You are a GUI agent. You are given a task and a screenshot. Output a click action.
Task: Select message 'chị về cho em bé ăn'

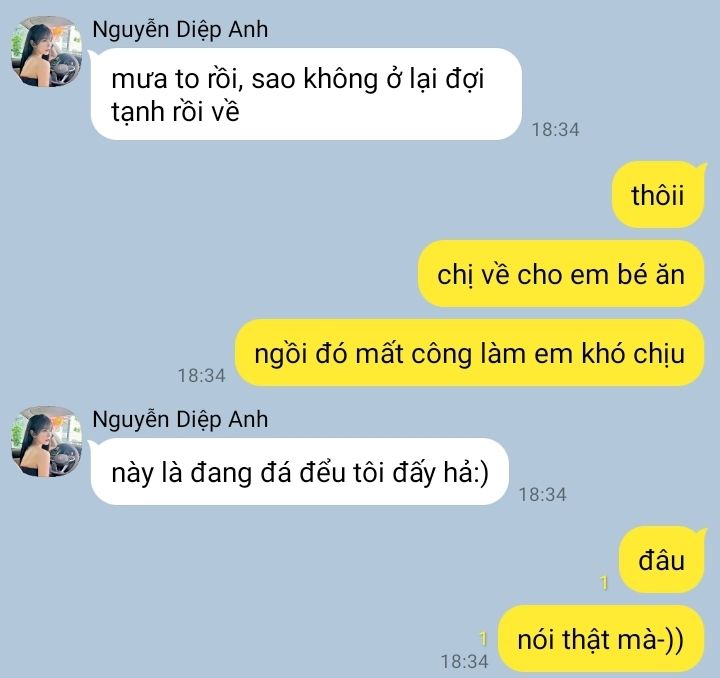(561, 274)
